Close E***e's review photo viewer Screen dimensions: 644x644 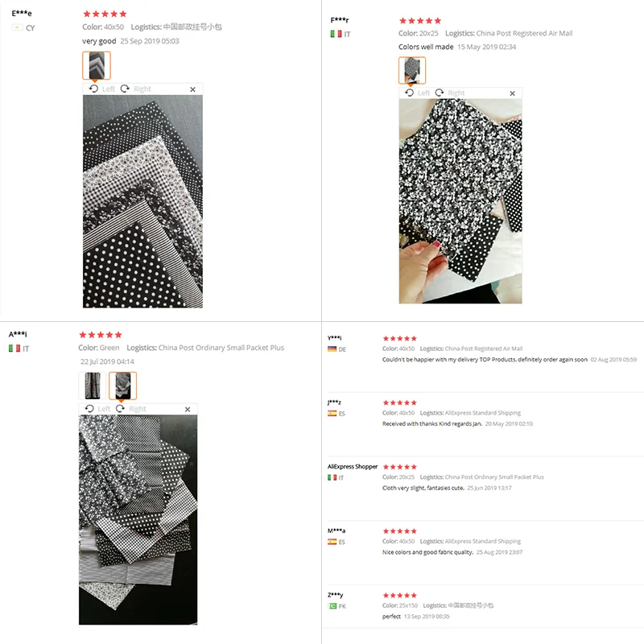[192, 89]
